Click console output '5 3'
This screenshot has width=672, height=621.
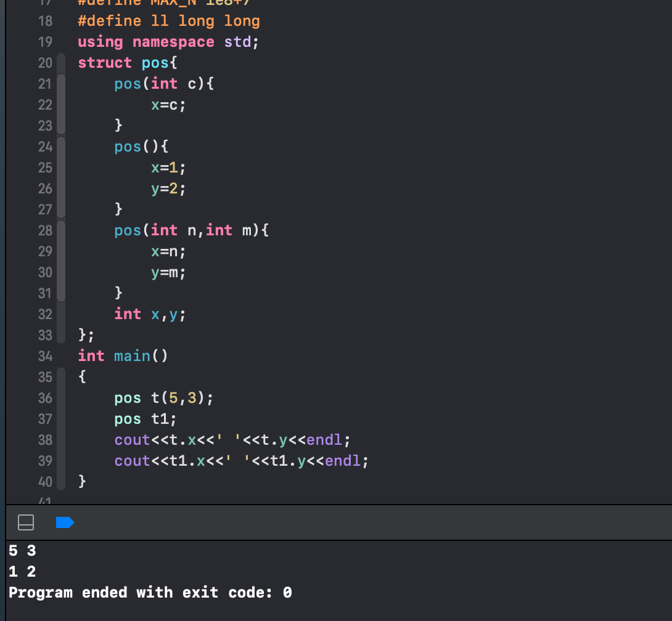tap(22, 551)
